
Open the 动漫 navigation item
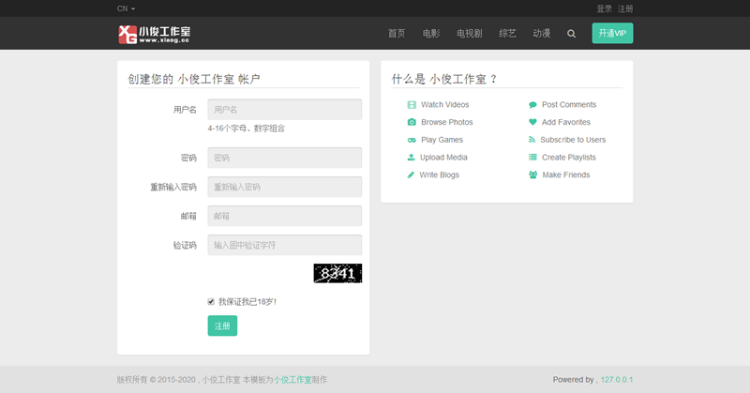[x=541, y=33]
